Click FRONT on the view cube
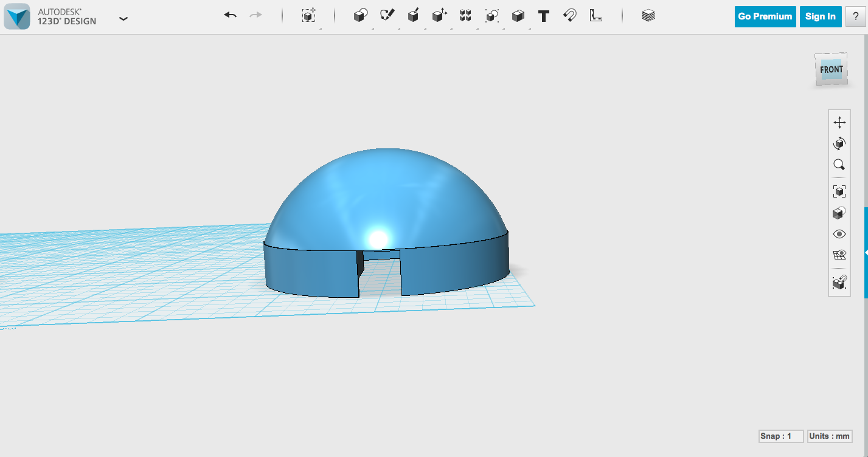868x457 pixels. pyautogui.click(x=830, y=69)
